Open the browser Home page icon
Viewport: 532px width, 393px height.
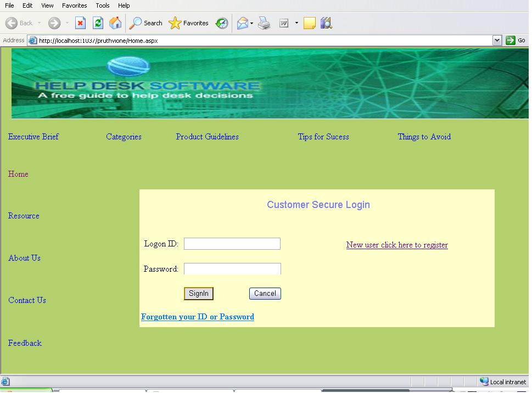point(115,23)
